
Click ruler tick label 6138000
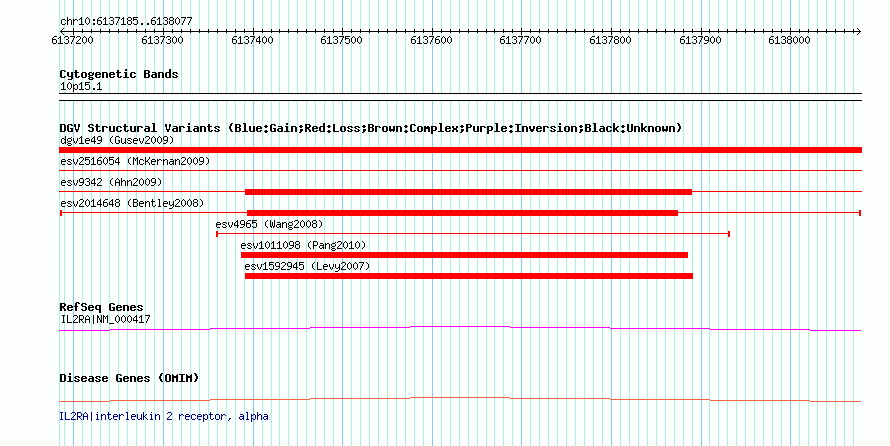(789, 40)
